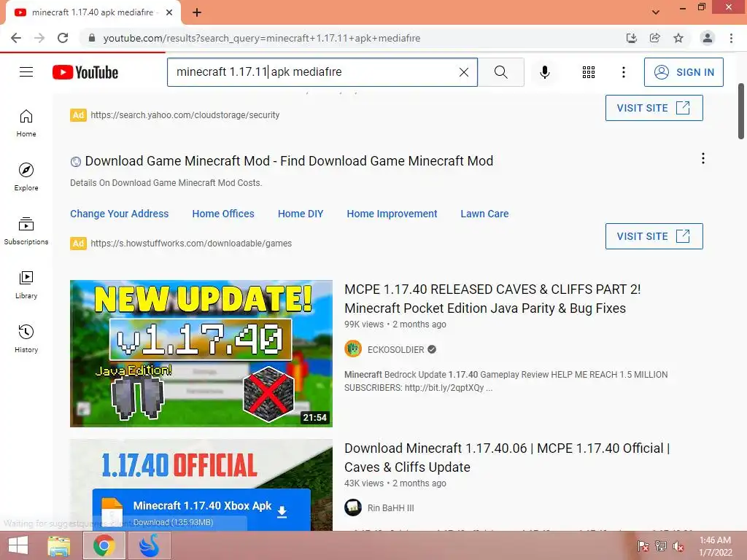Go back with browser back arrow
The height and width of the screenshot is (560, 747).
[16, 38]
